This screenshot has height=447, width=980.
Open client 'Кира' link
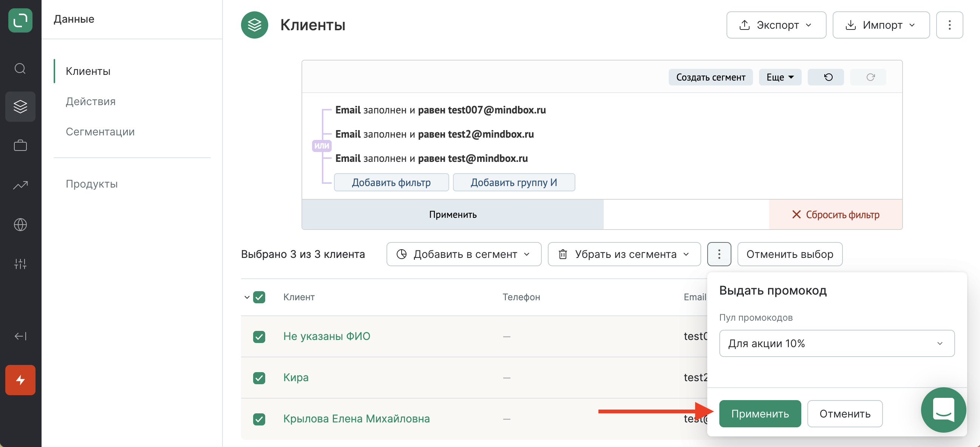point(295,377)
